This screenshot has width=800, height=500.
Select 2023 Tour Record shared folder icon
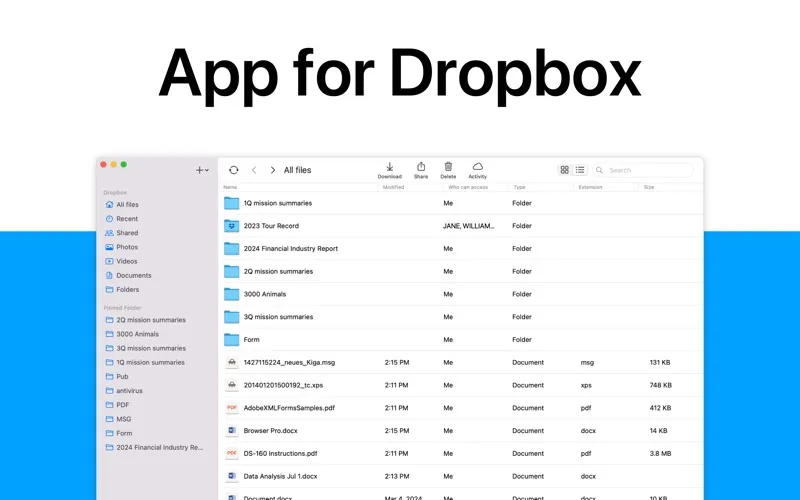[232, 226]
